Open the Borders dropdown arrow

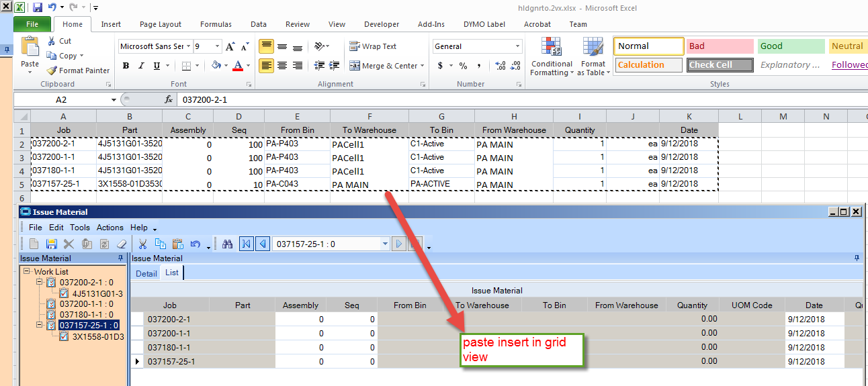(198, 66)
